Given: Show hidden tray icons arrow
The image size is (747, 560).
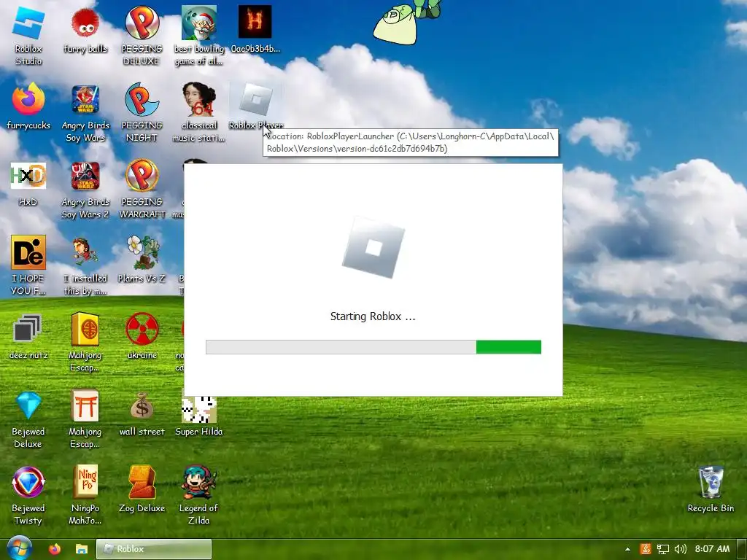Looking at the screenshot, I should [627, 549].
